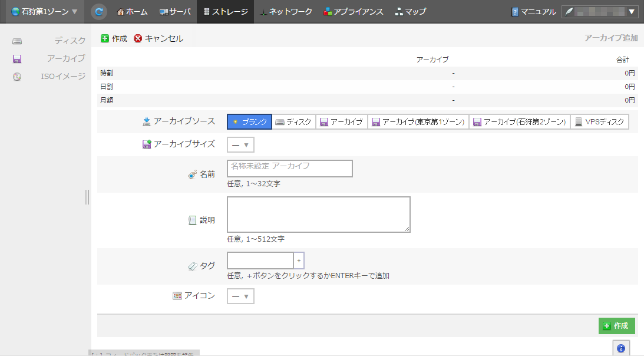Open the マニュアル help link
Image resolution: width=644 pixels, height=356 pixels.
tap(534, 11)
